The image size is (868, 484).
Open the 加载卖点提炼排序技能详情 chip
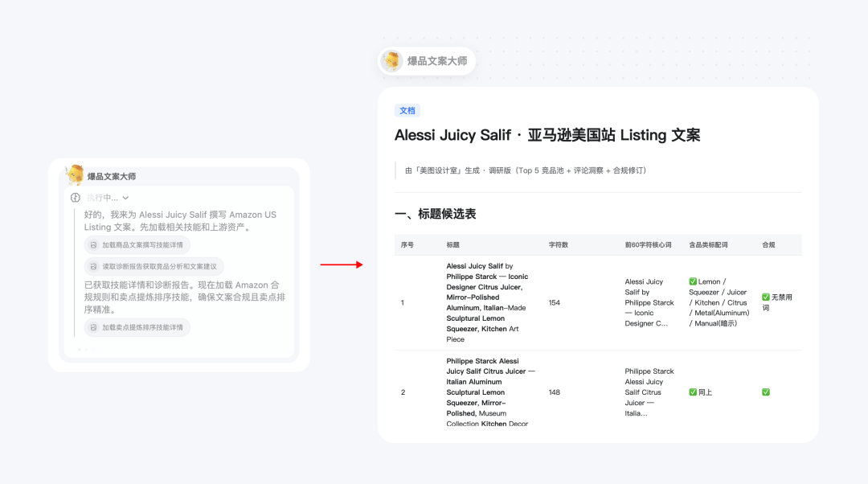(x=137, y=327)
